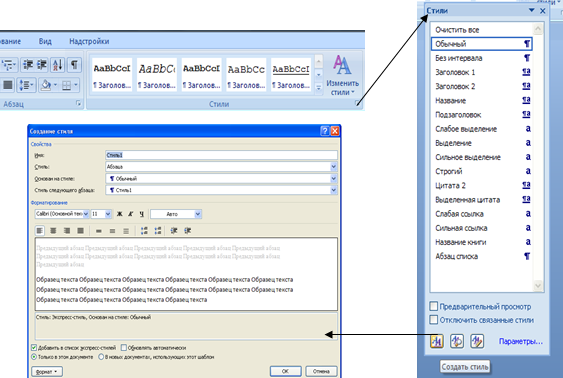
Task: Expand the style gallery with the More arrow
Action: [x=318, y=88]
